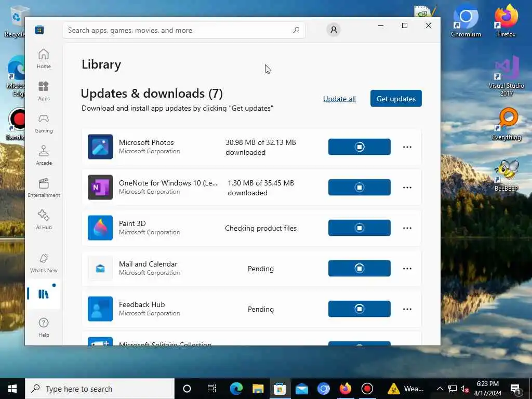Viewport: 532px width, 399px height.
Task: Open the user account profile icon
Action: pos(334,30)
